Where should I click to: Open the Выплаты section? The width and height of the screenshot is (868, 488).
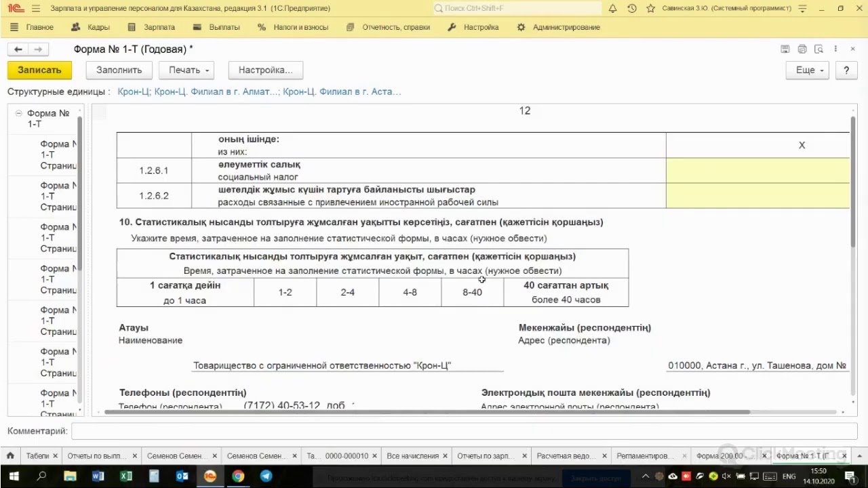click(x=216, y=27)
